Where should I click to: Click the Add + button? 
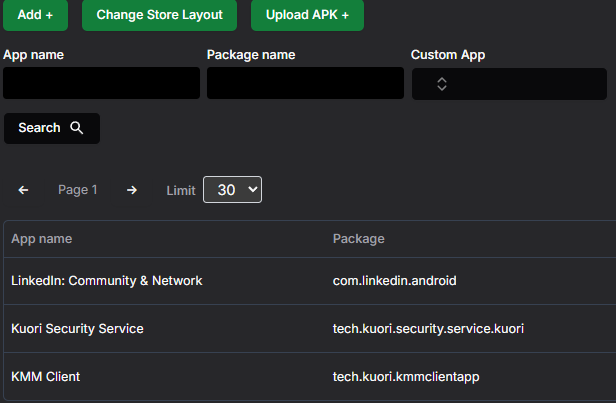click(x=35, y=15)
